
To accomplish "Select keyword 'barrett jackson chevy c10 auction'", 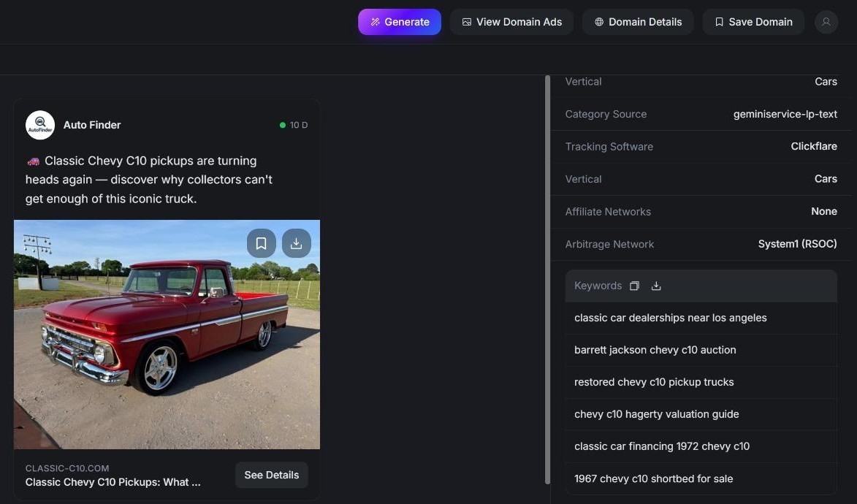I will pos(701,351).
